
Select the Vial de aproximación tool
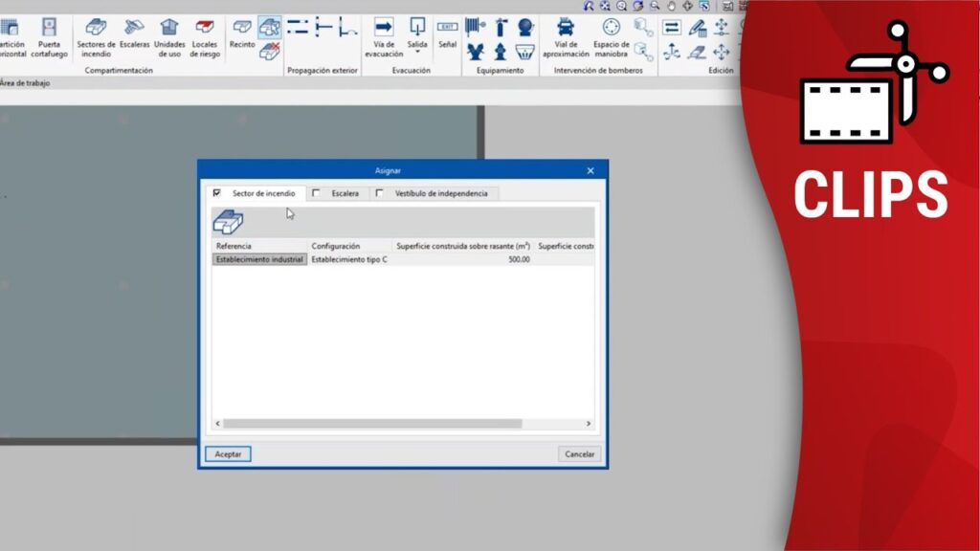click(566, 34)
